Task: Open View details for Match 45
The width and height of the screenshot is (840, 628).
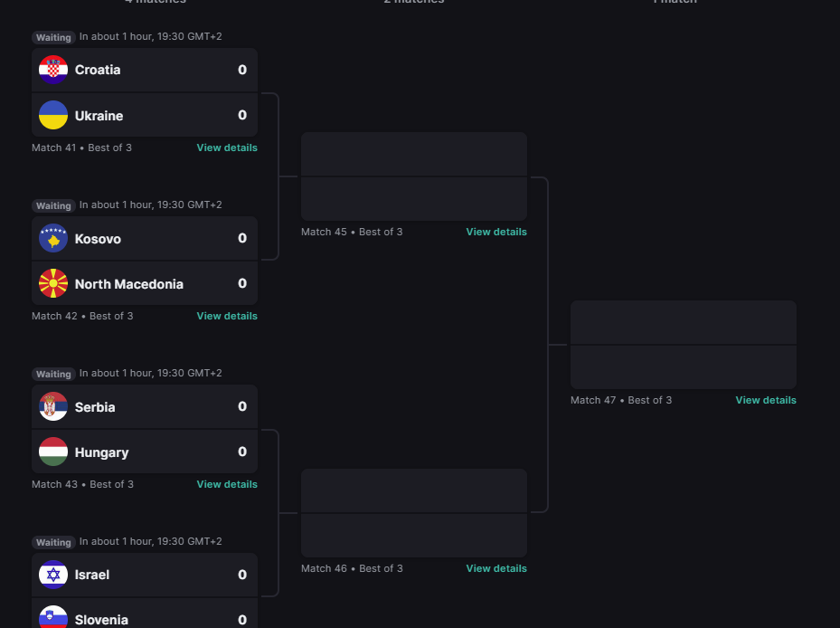Action: coord(496,232)
